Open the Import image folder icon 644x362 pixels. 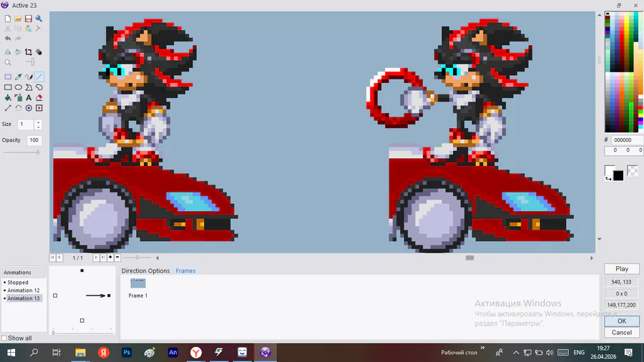tap(18, 19)
